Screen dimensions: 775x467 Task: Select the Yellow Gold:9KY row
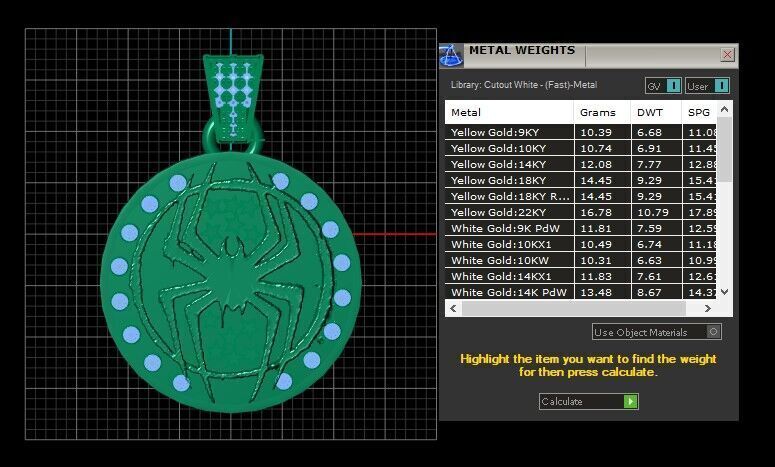pyautogui.click(x=581, y=132)
